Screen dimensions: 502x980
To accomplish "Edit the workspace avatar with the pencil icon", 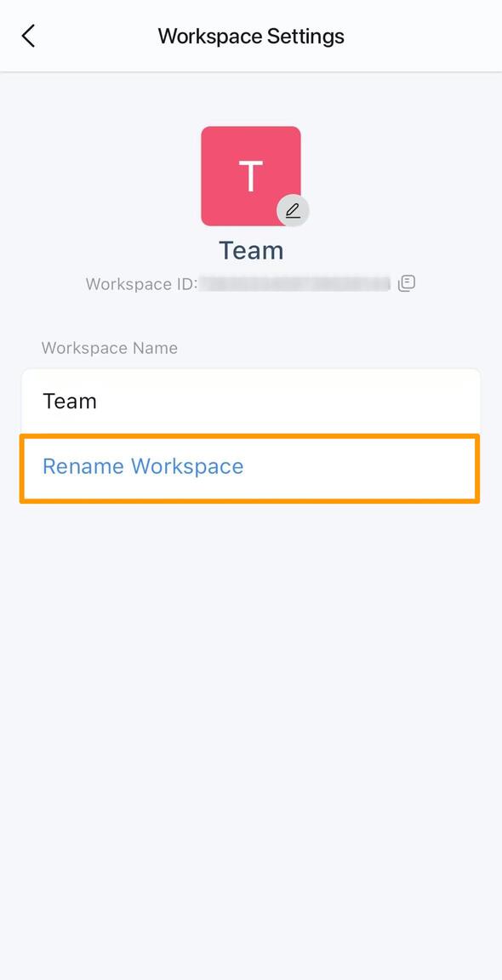I will pyautogui.click(x=293, y=211).
